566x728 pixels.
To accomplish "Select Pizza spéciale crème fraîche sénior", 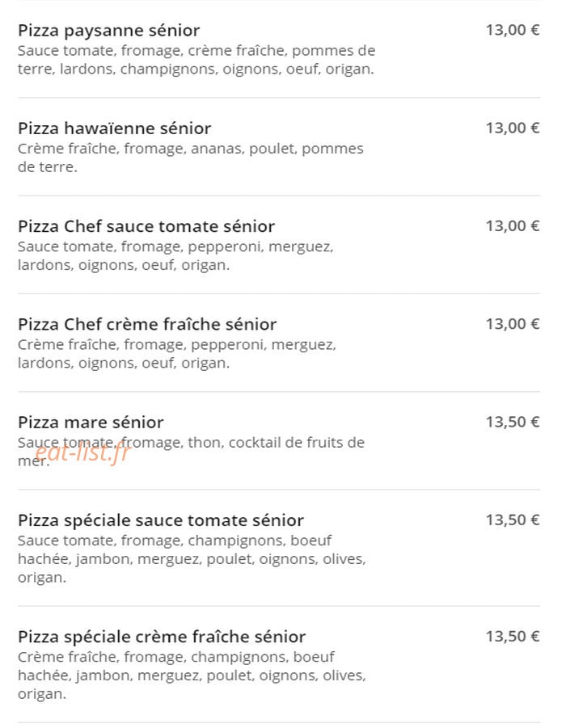I will [162, 637].
